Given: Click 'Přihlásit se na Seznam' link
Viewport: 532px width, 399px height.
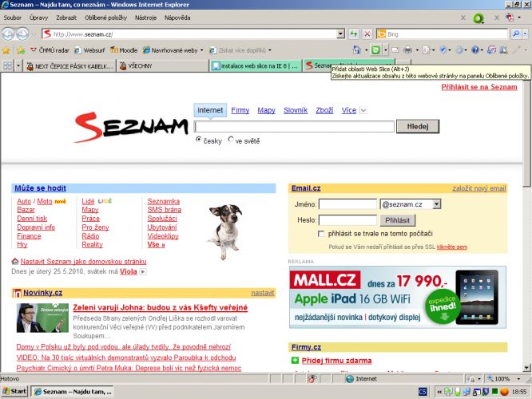Looking at the screenshot, I should pos(479,87).
